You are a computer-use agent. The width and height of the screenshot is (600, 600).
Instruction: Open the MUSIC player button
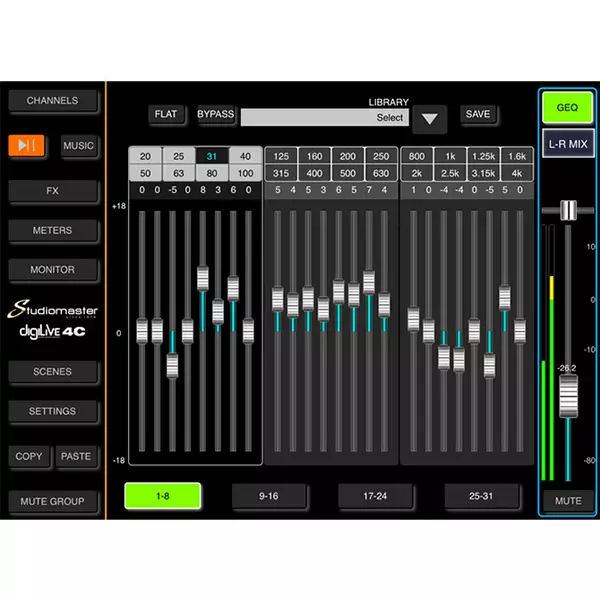(79, 146)
